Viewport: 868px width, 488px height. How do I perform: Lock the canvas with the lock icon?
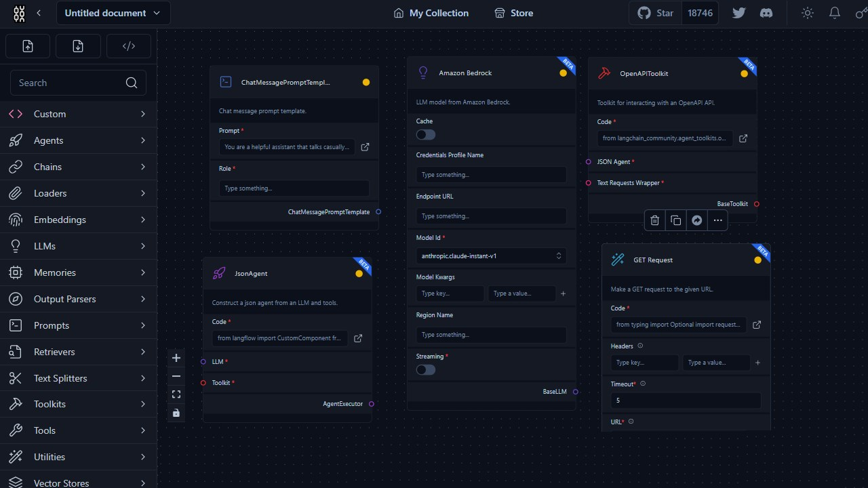(176, 413)
